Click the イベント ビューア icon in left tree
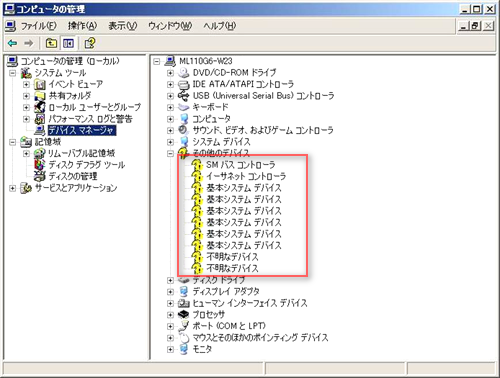500x378 pixels. point(40,84)
